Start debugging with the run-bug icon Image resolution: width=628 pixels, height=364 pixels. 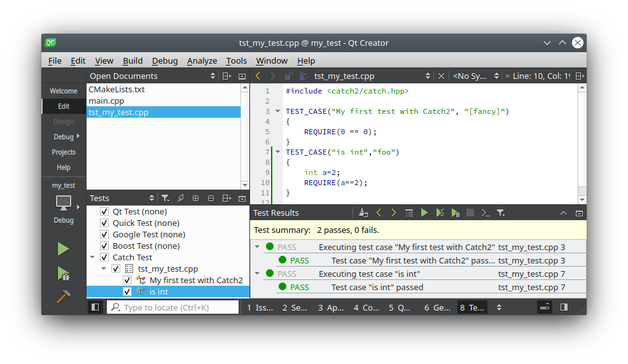pyautogui.click(x=63, y=274)
